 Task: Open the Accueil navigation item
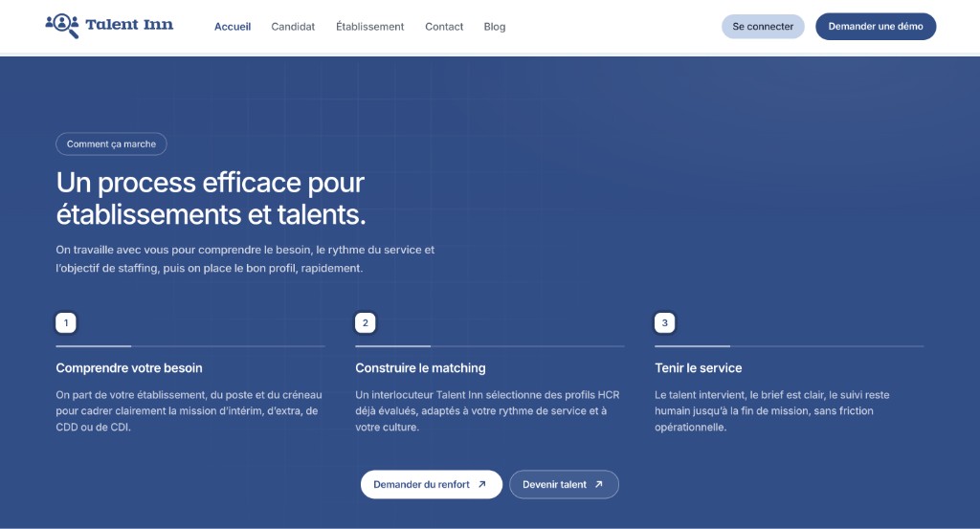click(233, 27)
